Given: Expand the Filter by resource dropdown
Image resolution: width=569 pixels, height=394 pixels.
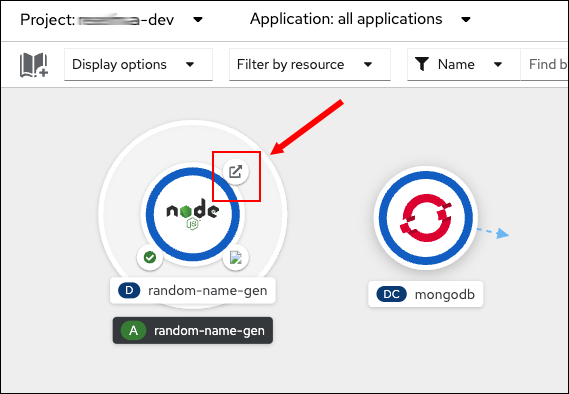Looking at the screenshot, I should [x=310, y=64].
